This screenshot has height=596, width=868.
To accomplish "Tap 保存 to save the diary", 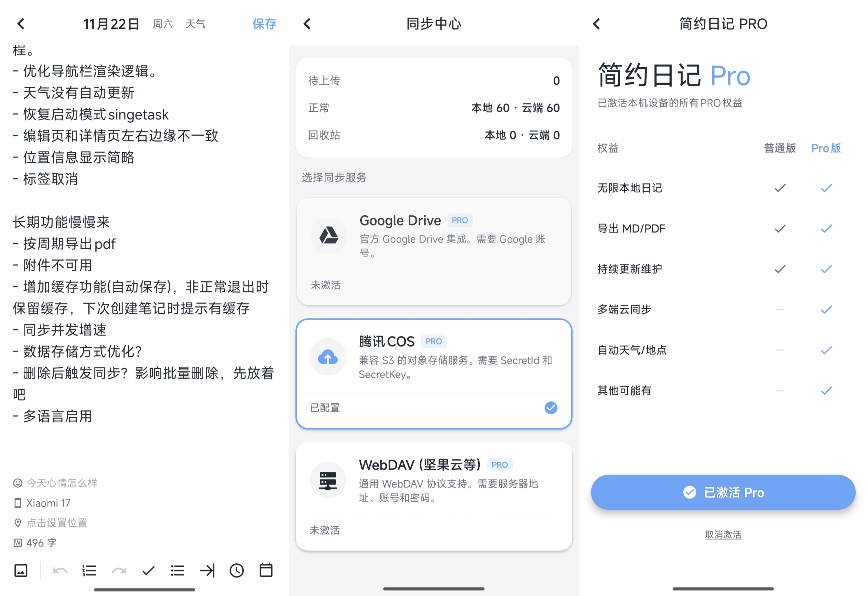I will click(264, 24).
